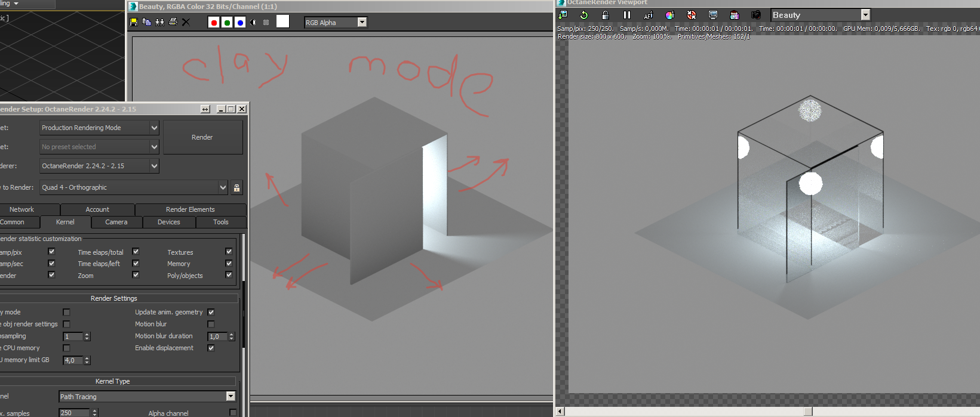Toggle monochrome display icon

(x=266, y=23)
